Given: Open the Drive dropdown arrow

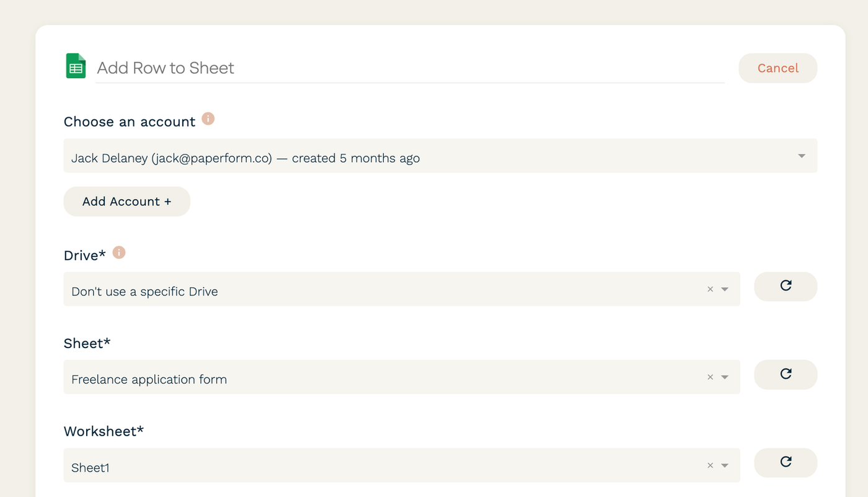Looking at the screenshot, I should point(725,290).
